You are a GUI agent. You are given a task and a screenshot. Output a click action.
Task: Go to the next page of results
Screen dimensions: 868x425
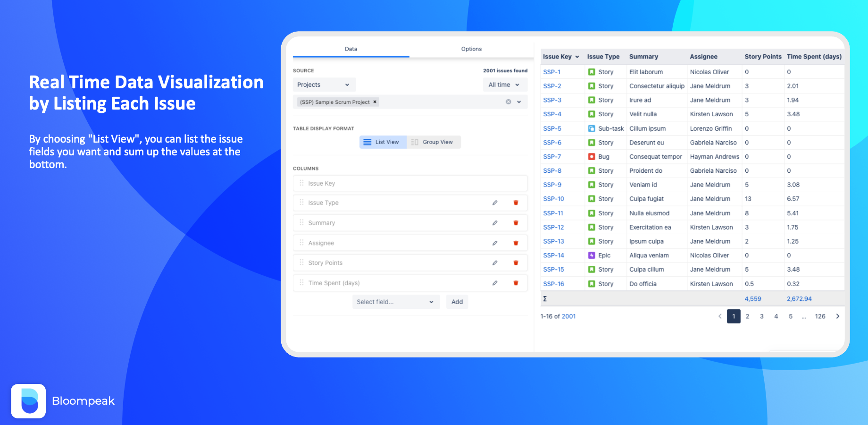(x=838, y=316)
